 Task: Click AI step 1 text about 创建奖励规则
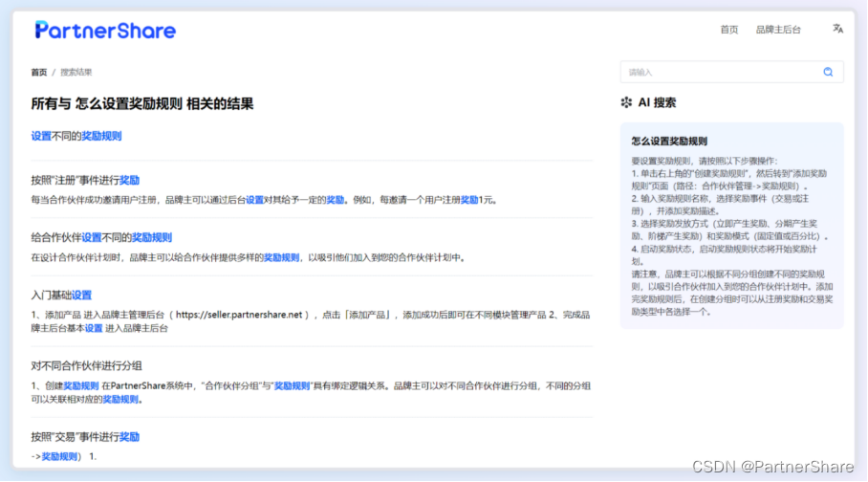coord(729,180)
